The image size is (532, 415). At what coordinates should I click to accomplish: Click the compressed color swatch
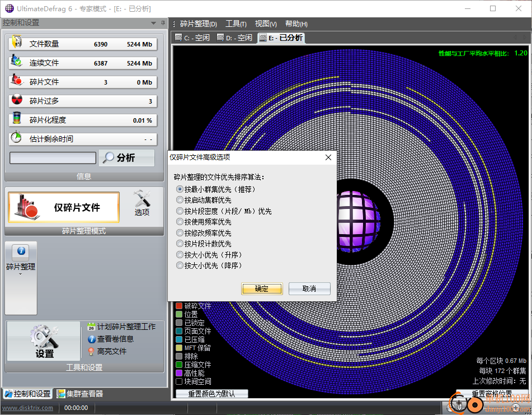coord(179,339)
